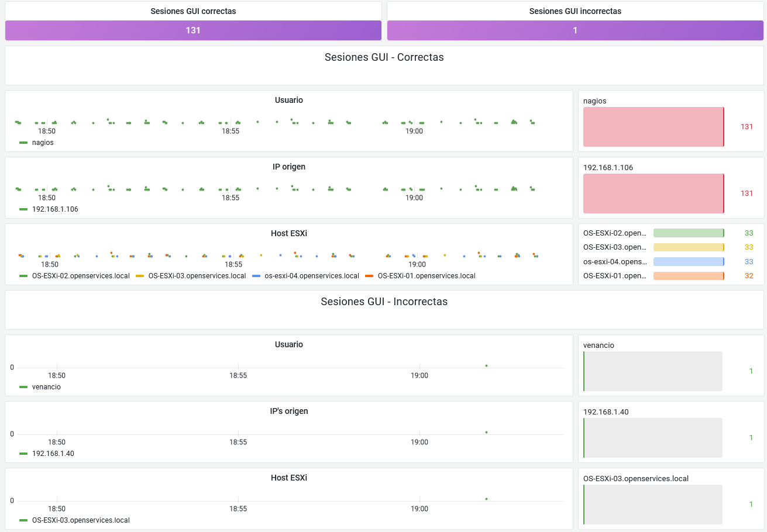Screen dimensions: 767x532
Task: Click the 131 value in Sesiones GUI correctas
Action: tap(193, 30)
